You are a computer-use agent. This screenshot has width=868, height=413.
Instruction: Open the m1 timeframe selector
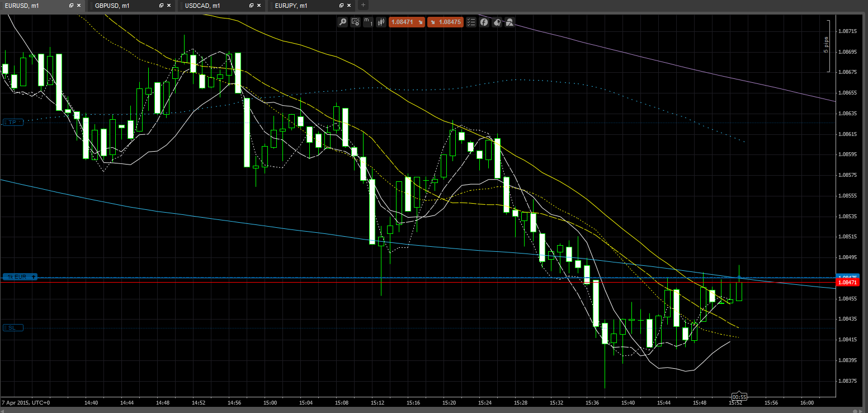[368, 22]
